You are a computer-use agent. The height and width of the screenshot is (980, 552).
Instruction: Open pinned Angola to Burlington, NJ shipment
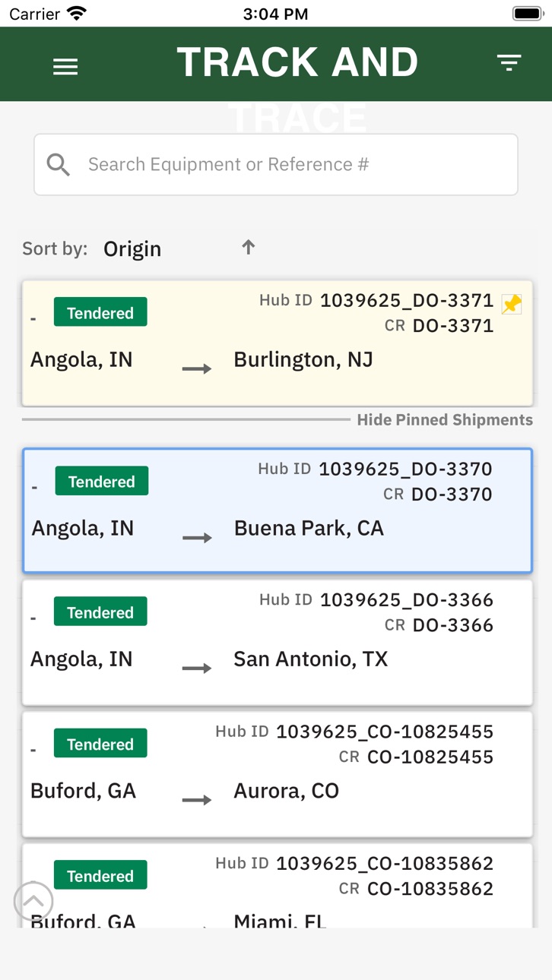tap(277, 343)
